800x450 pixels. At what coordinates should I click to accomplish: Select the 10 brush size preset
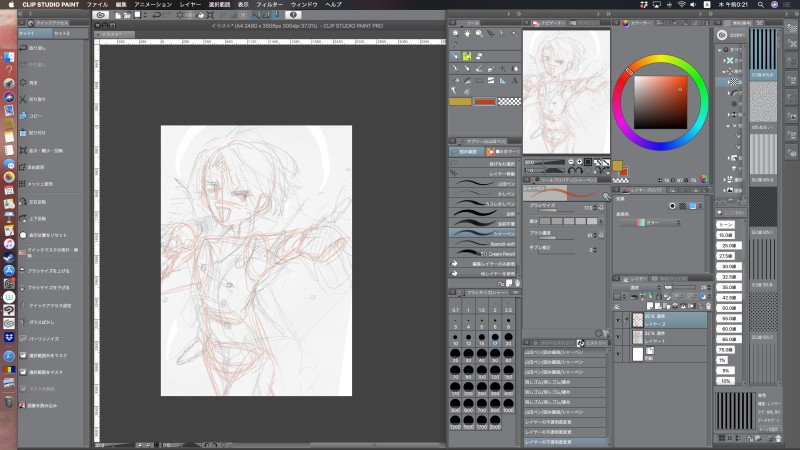coord(456,338)
